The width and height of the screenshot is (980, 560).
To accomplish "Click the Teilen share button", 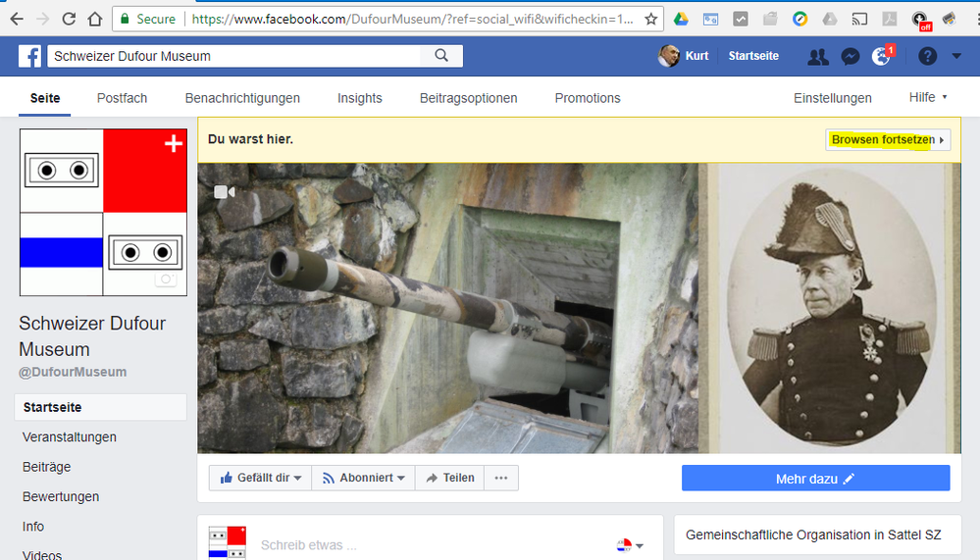I will tap(449, 478).
